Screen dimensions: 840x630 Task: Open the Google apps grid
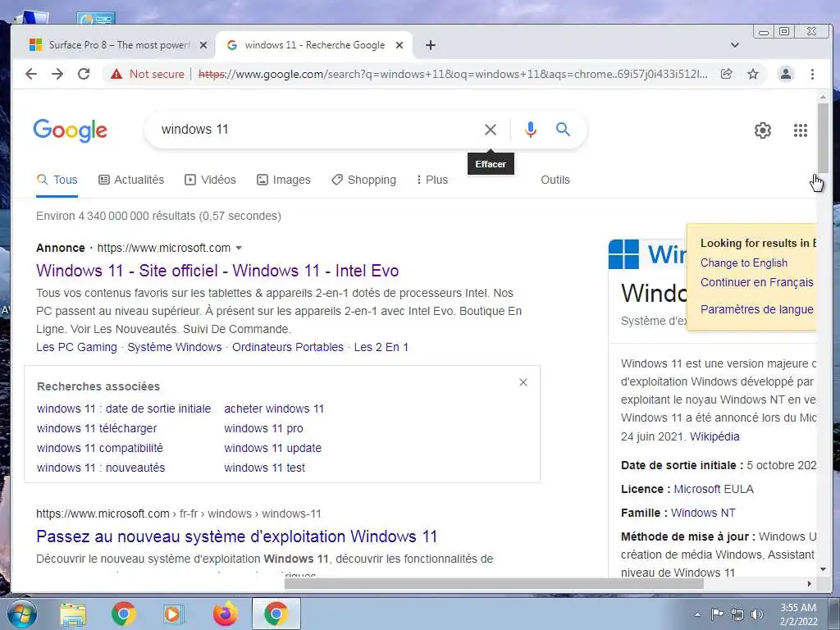[801, 130]
